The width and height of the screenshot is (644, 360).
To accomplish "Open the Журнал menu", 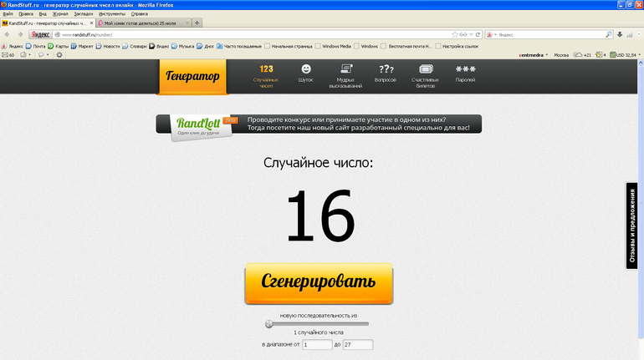I will pos(60,14).
